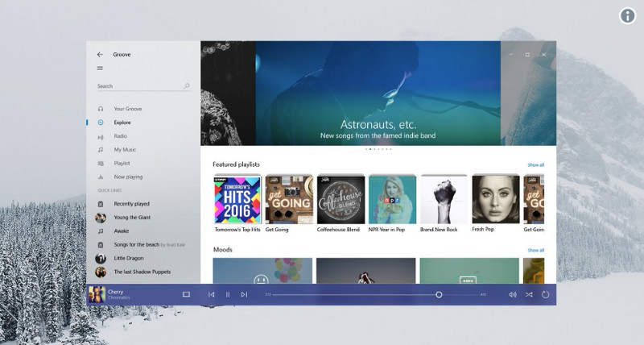Toggle repeat mode

tap(546, 294)
